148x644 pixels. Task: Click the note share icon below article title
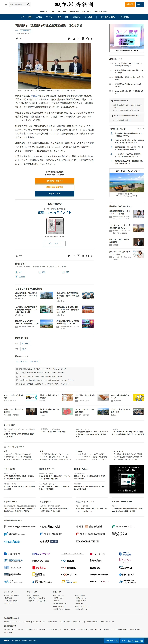pyautogui.click(x=78, y=39)
